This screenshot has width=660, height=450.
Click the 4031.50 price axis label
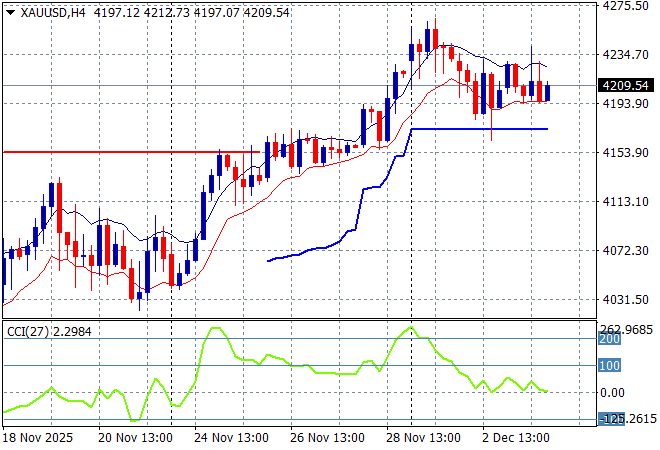pos(626,299)
